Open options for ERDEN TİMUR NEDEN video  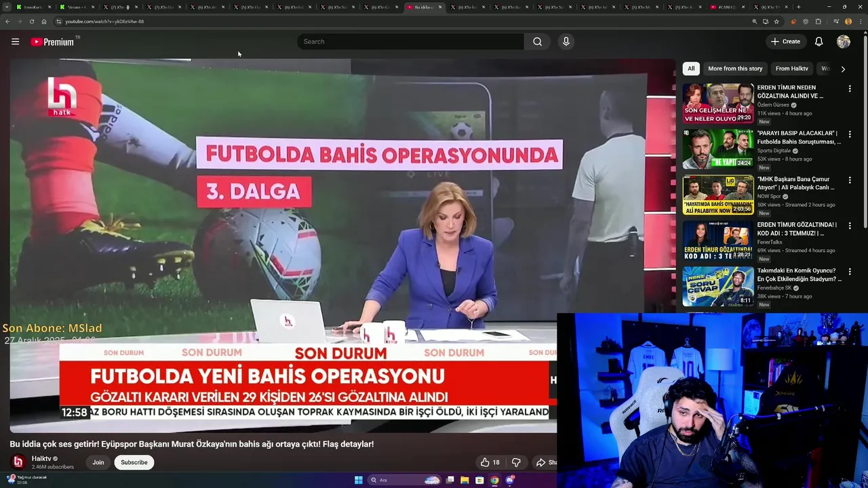850,89
